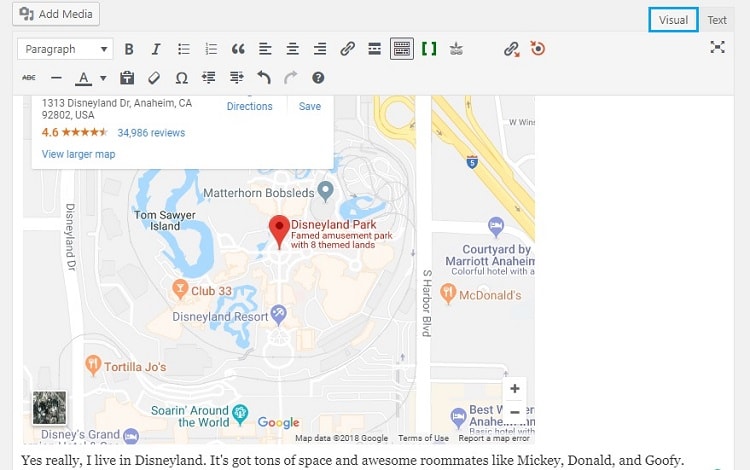The height and width of the screenshot is (470, 750).
Task: Click the View larger map link
Action: tap(78, 154)
